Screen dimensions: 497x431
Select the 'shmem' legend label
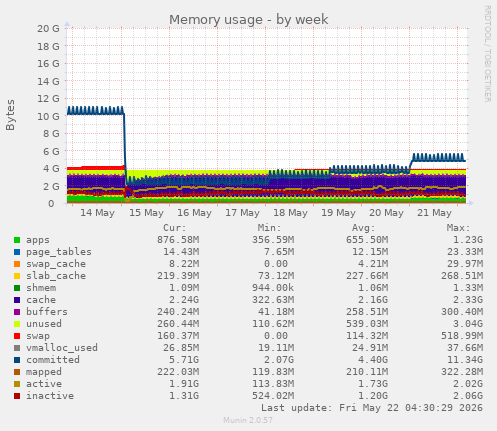click(41, 288)
